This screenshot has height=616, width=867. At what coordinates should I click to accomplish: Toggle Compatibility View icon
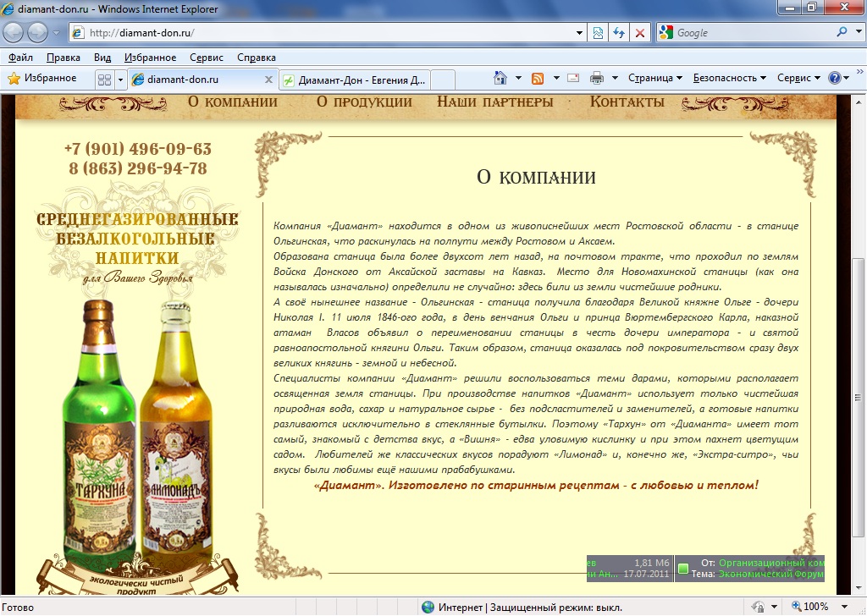tap(598, 33)
